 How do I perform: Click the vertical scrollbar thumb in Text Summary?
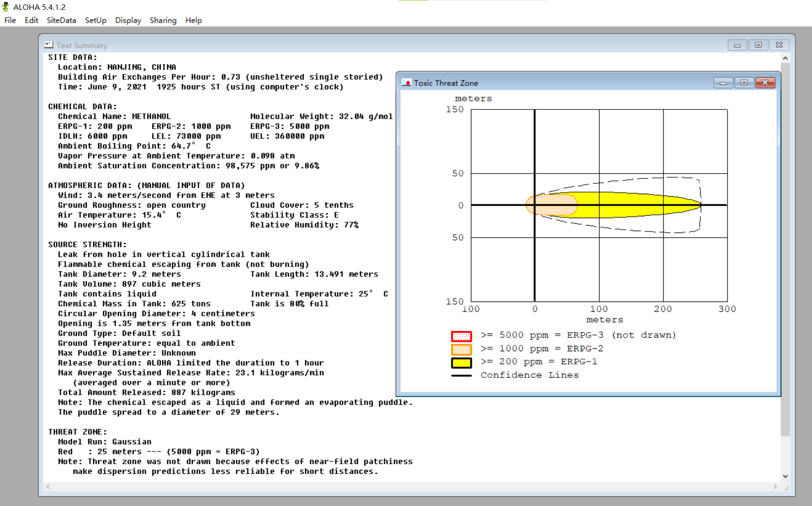pos(785,249)
